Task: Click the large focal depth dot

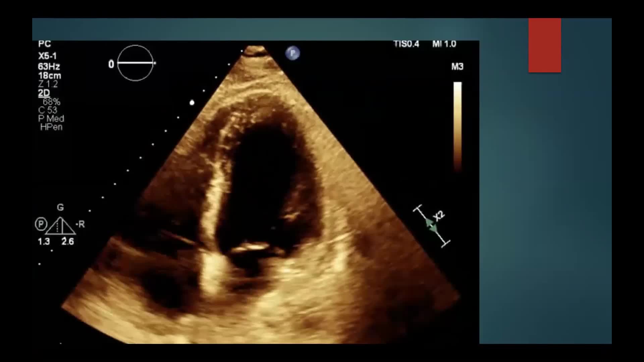Action: (192, 103)
